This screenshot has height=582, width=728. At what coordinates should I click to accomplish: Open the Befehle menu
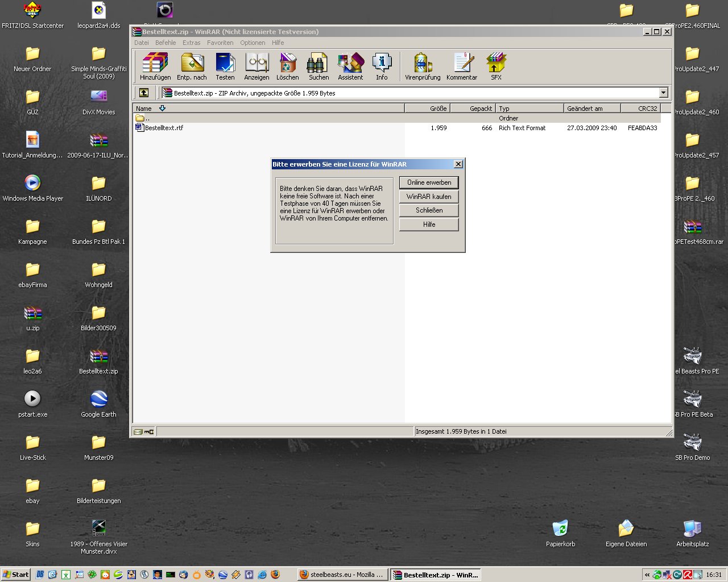click(x=166, y=43)
